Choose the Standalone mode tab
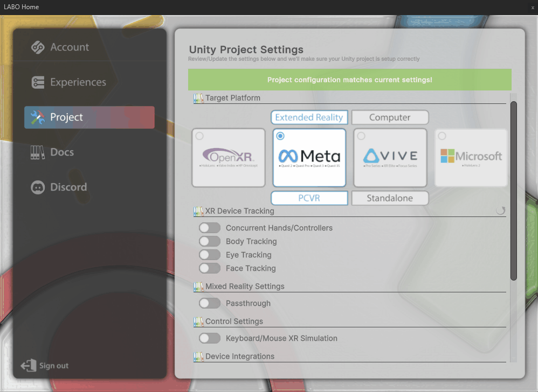Image resolution: width=538 pixels, height=392 pixels. (x=390, y=198)
